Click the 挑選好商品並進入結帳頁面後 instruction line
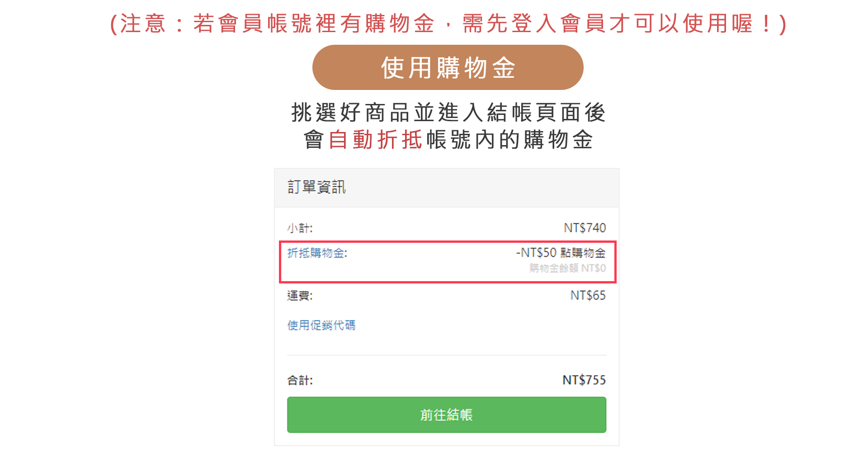 click(x=448, y=113)
